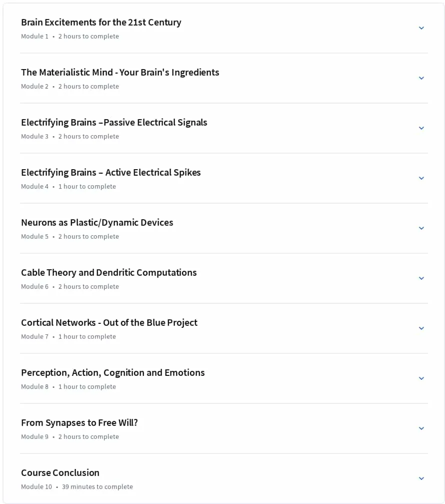The width and height of the screenshot is (445, 504).
Task: Open Perception, Action, Cognition and Emotions title
Action: (112, 373)
